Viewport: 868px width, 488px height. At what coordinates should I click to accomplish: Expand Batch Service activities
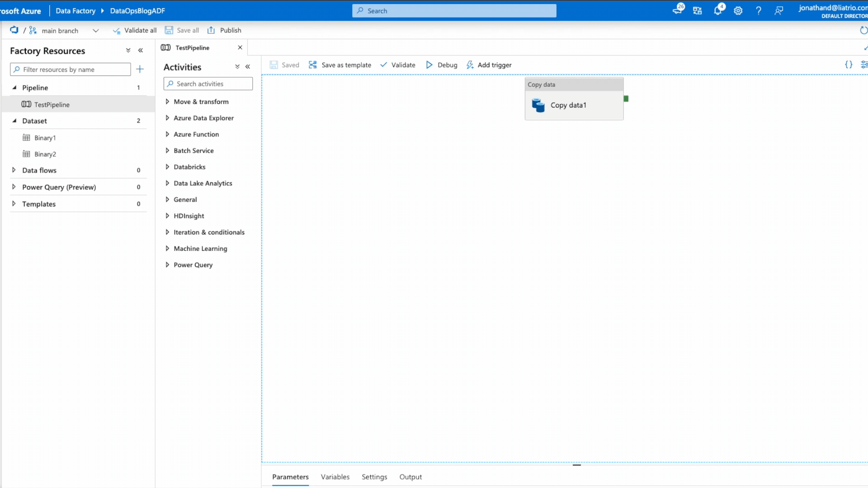(167, 150)
